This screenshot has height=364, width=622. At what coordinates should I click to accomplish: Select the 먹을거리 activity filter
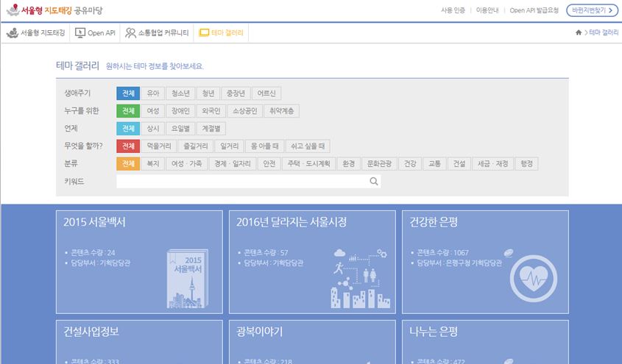click(x=159, y=146)
